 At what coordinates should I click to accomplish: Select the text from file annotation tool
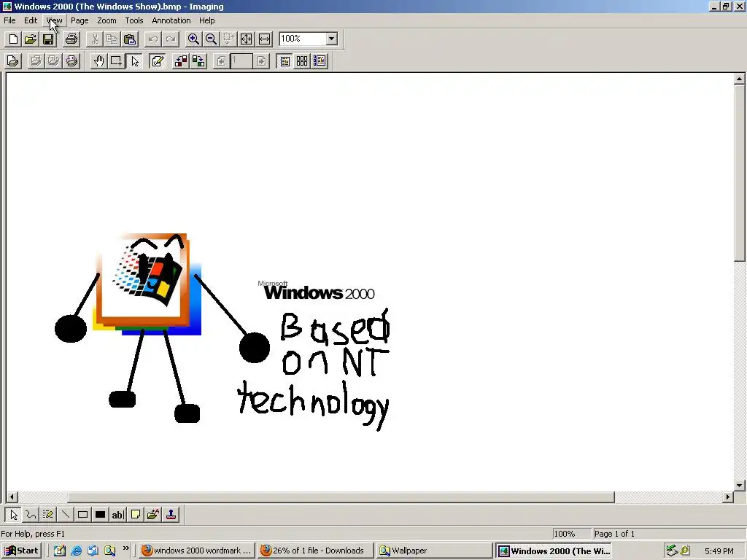(153, 514)
